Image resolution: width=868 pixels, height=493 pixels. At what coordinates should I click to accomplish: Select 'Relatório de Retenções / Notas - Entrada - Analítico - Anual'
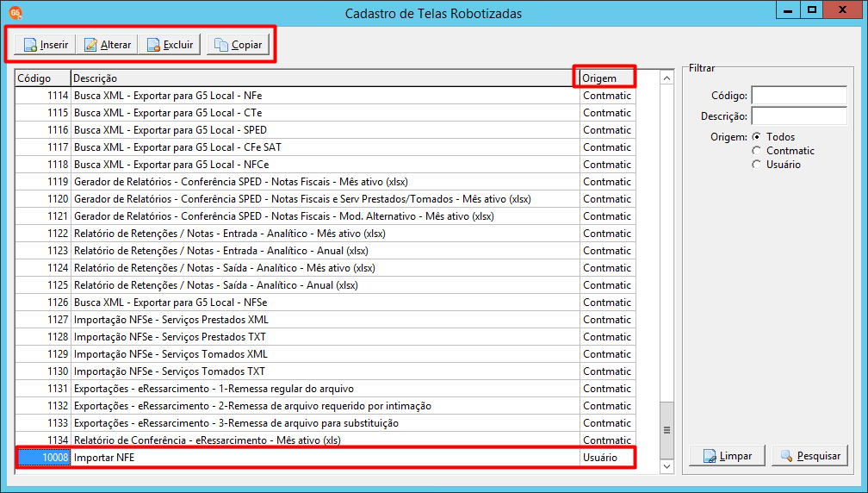click(325, 250)
